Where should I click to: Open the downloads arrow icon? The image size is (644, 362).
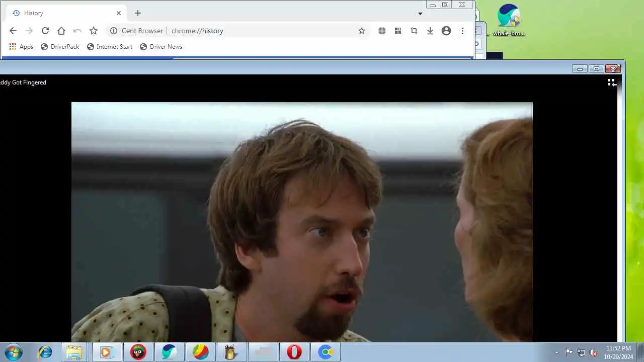[430, 31]
